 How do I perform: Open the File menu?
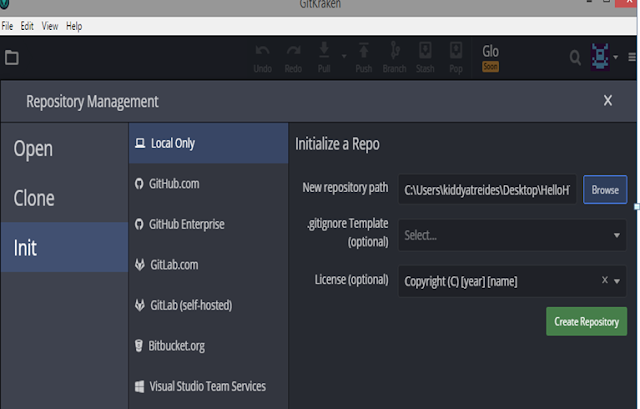pyautogui.click(x=7, y=26)
